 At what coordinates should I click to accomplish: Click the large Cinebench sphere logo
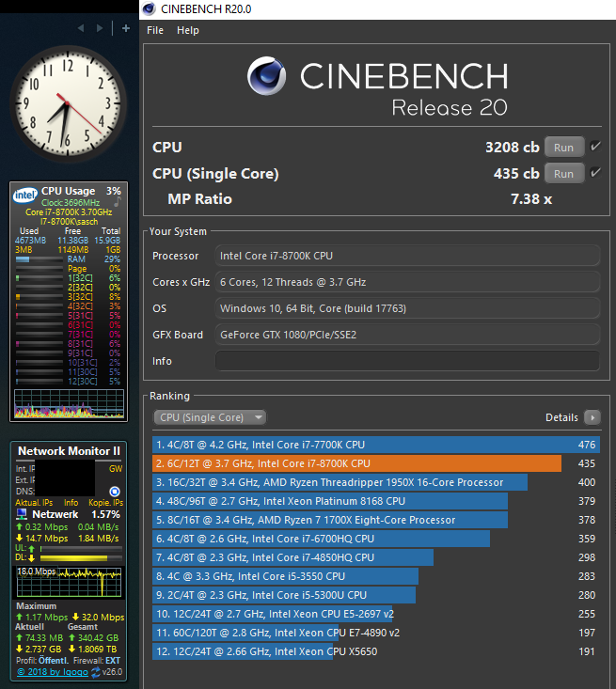coord(266,75)
